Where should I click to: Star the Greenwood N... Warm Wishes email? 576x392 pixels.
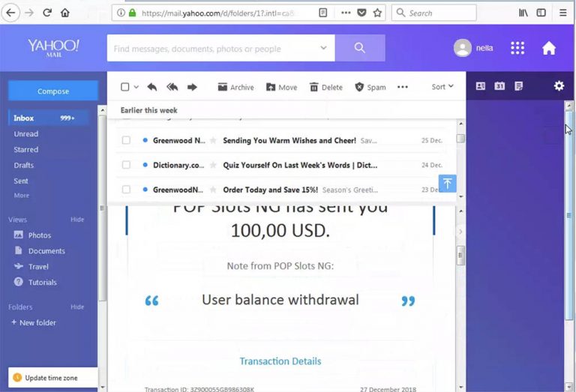pos(213,140)
